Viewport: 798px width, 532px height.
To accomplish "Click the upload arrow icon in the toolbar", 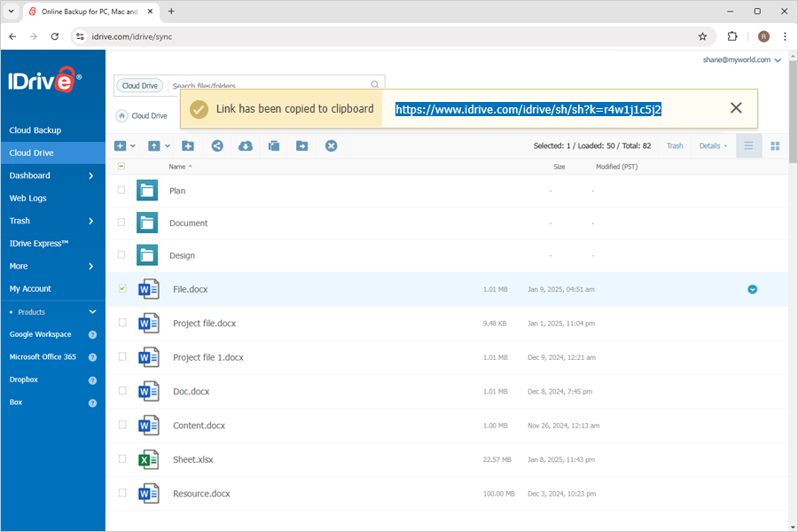I will point(153,146).
